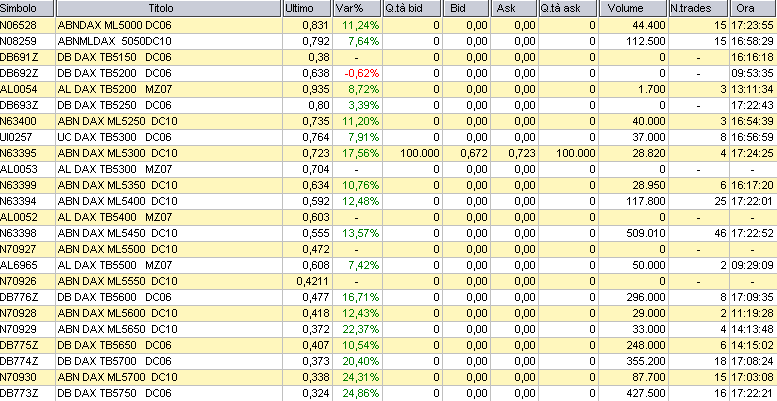Click the Ultimo column header
The image size is (777, 401).
click(307, 8)
